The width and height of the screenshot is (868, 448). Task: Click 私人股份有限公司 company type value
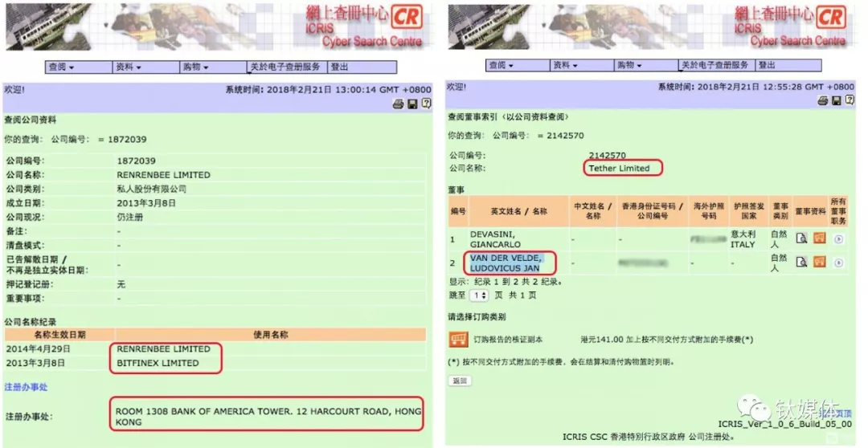[151, 189]
